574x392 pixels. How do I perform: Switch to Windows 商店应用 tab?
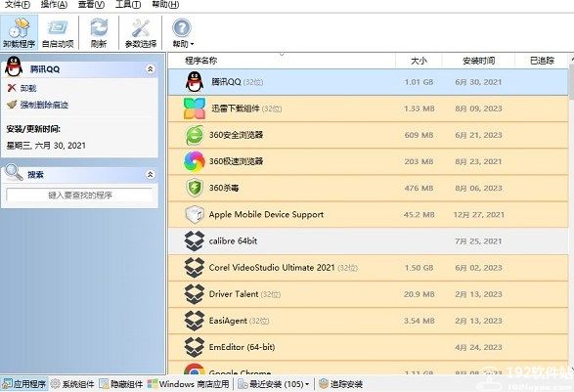188,384
